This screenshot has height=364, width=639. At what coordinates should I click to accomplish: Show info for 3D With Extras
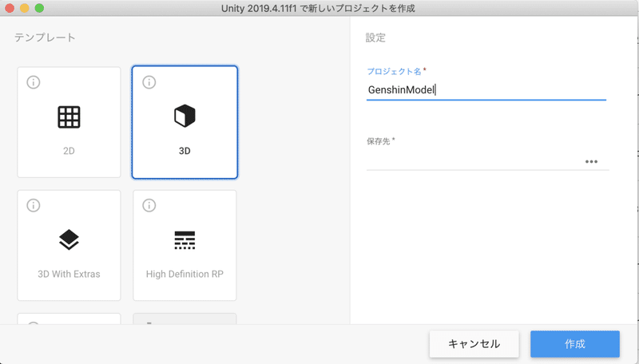point(34,205)
